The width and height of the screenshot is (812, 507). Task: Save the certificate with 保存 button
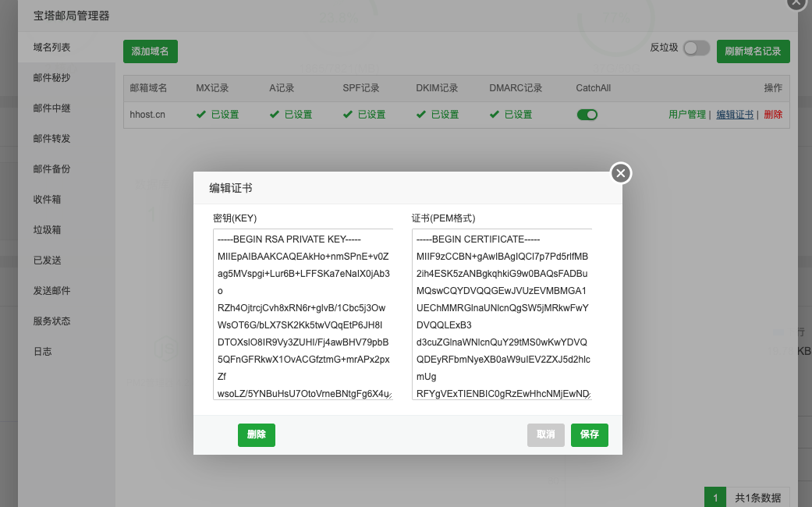pyautogui.click(x=590, y=434)
